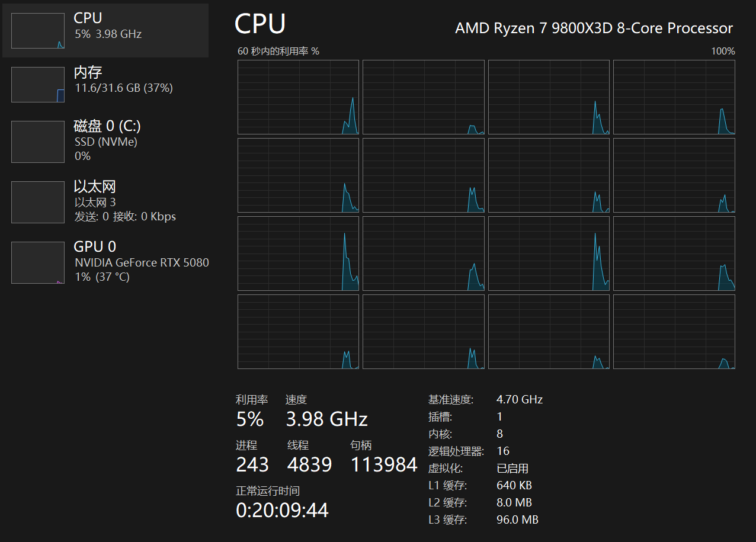Click the 线程 count 4839
The image size is (756, 542).
309,465
